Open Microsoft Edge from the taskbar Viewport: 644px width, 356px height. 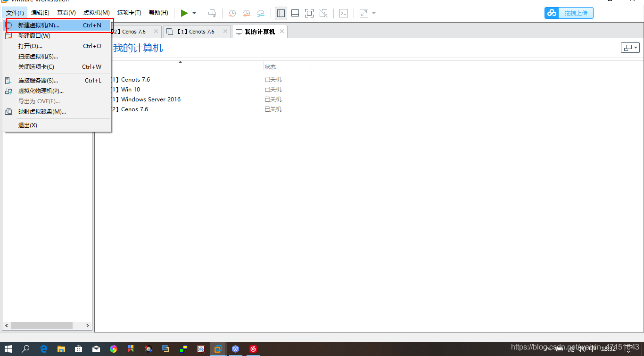[x=43, y=349]
